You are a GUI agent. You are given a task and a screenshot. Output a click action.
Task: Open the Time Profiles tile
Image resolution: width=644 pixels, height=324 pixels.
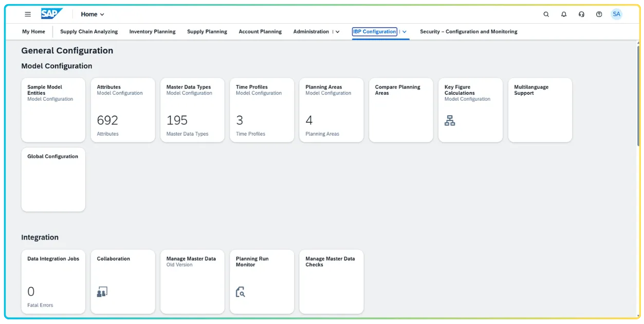(262, 110)
